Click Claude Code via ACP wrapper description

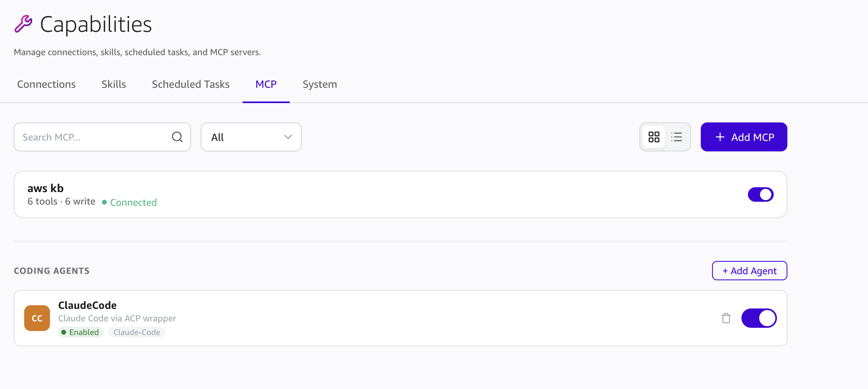pyautogui.click(x=117, y=318)
